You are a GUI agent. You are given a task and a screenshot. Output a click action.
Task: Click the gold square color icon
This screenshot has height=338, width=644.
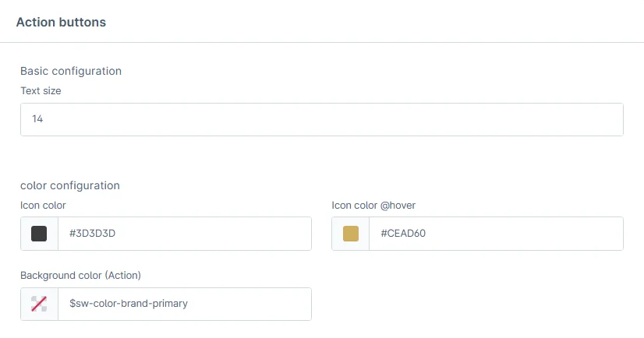[x=351, y=234]
